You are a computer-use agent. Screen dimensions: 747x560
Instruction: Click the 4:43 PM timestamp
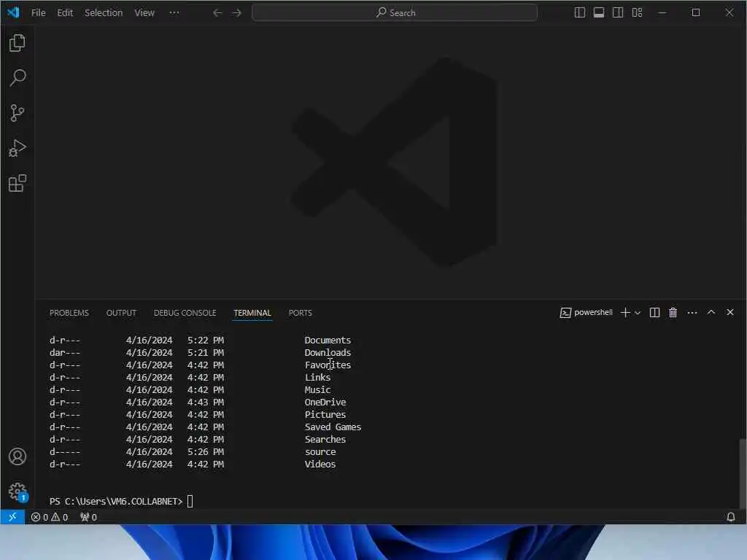[x=205, y=402]
